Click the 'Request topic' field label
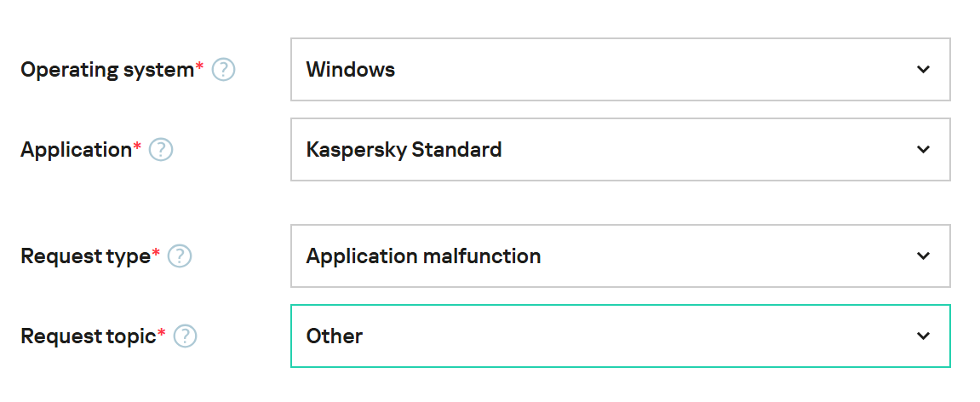 88,336
